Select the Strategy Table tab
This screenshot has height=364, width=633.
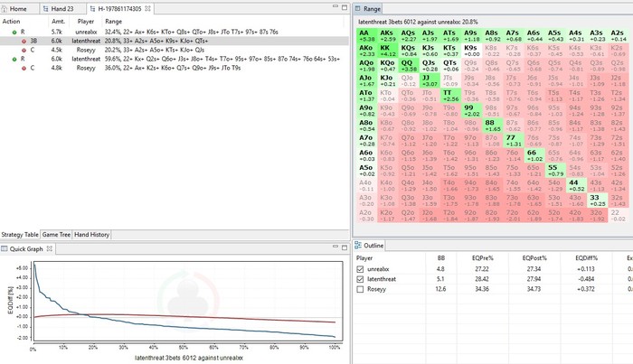point(20,234)
